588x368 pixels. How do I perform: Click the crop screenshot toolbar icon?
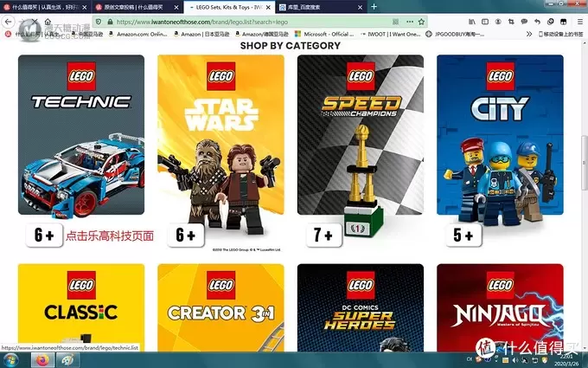click(511, 22)
